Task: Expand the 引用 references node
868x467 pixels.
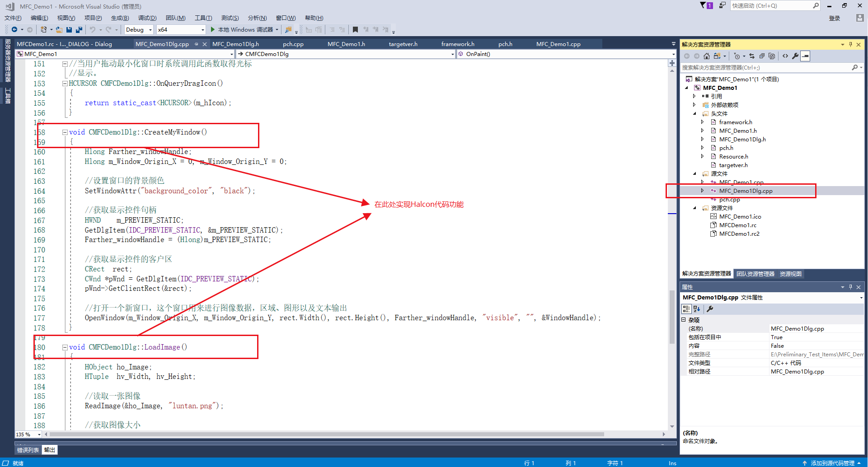Action: coord(694,96)
